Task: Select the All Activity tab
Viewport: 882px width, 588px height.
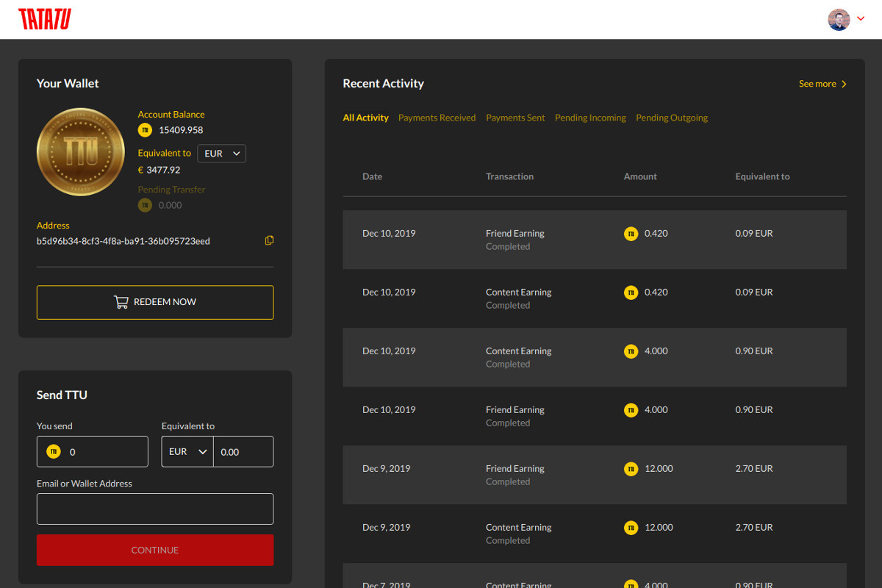Action: pyautogui.click(x=365, y=118)
